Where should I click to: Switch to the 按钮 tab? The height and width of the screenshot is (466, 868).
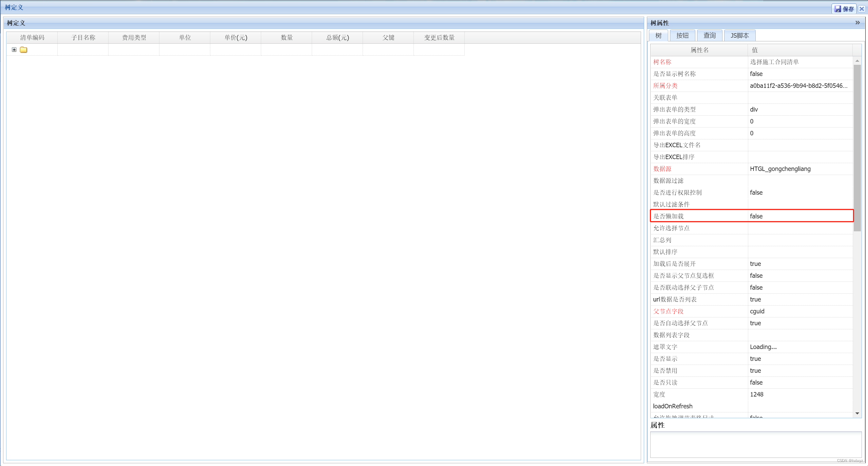pyautogui.click(x=682, y=36)
